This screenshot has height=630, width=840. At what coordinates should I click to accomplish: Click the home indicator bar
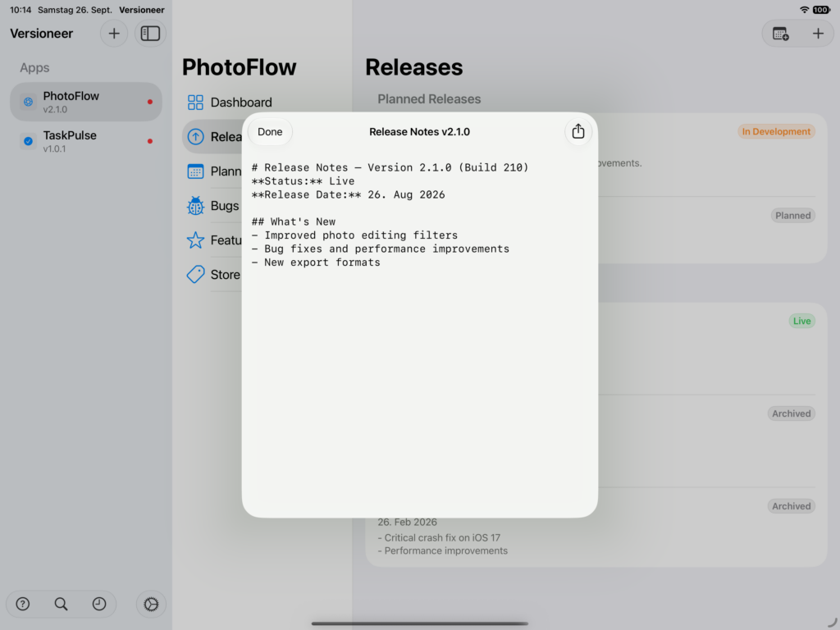420,623
